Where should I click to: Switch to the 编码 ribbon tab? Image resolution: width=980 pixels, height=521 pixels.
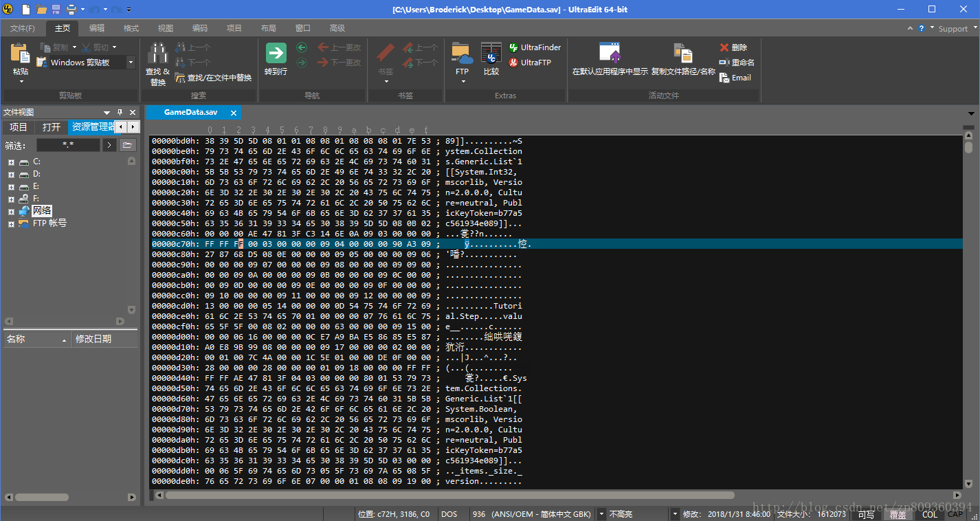coord(200,28)
